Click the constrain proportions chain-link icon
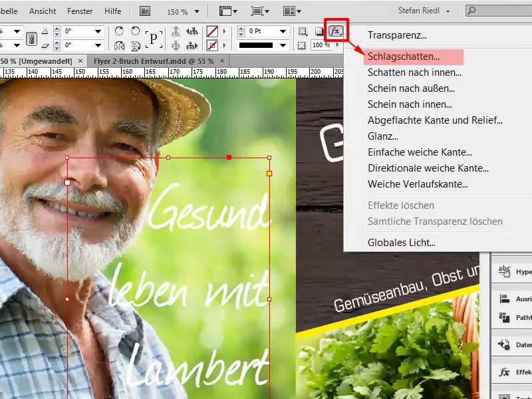The height and width of the screenshot is (399, 532). (x=31, y=39)
